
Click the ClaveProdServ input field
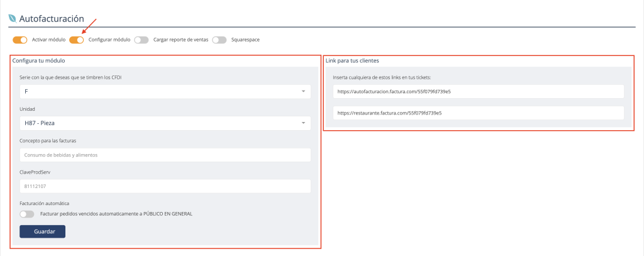pyautogui.click(x=165, y=186)
